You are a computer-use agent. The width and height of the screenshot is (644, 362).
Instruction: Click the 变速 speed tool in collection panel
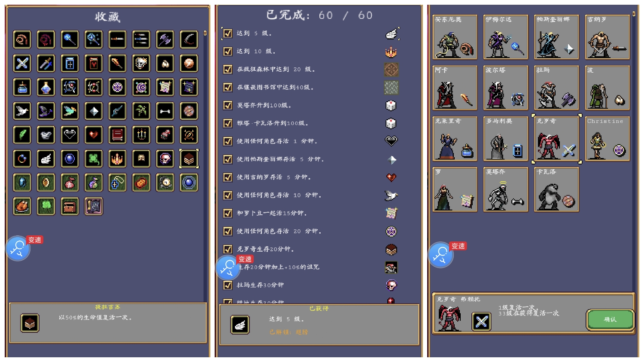pos(18,248)
